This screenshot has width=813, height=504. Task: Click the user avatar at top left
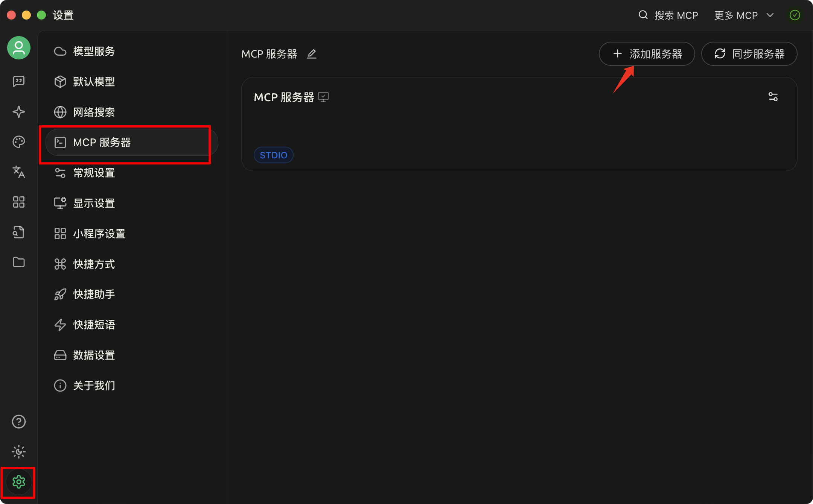click(18, 48)
